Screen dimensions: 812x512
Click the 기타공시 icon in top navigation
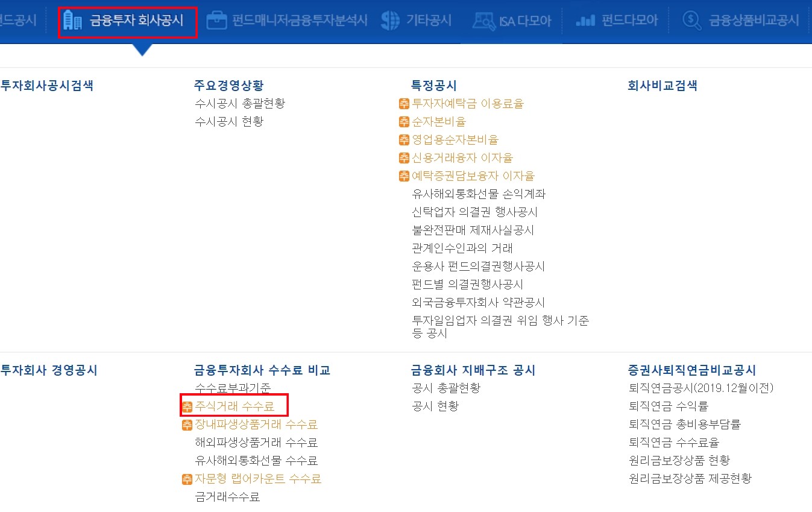391,20
